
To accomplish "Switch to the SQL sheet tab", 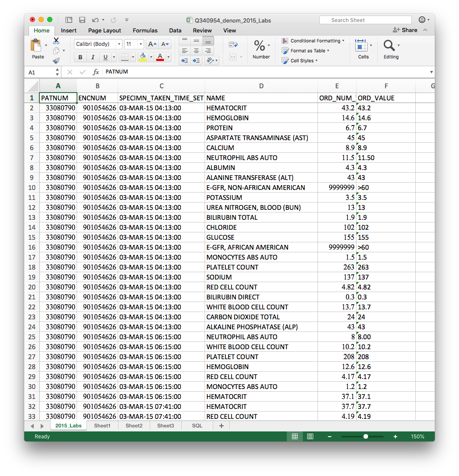I will [197, 426].
